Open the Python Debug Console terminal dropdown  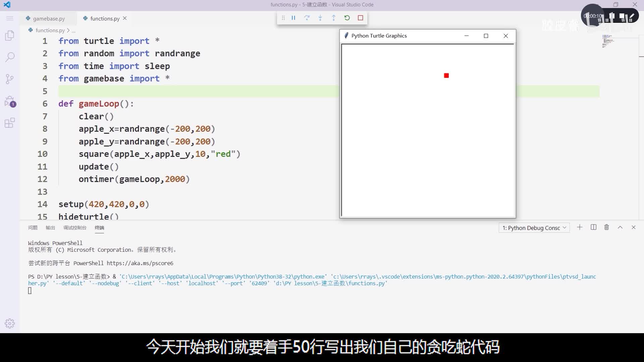pos(534,228)
